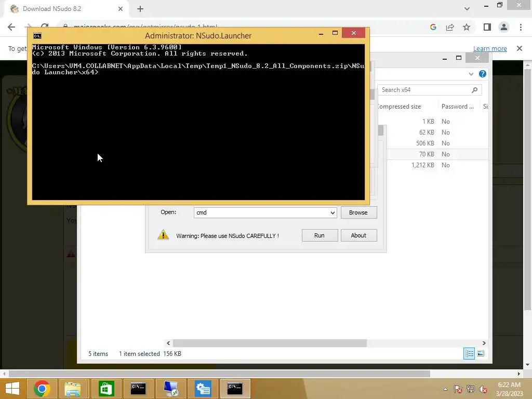Open first command prompt taskbar icon
532x399 pixels.
point(138,389)
